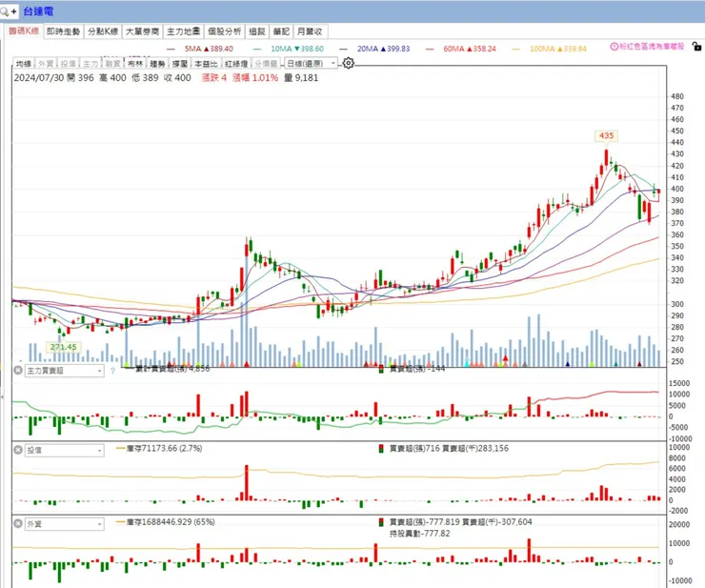Click the 漲幅 1.01% value
This screenshot has width=705, height=588.
pyautogui.click(x=255, y=78)
